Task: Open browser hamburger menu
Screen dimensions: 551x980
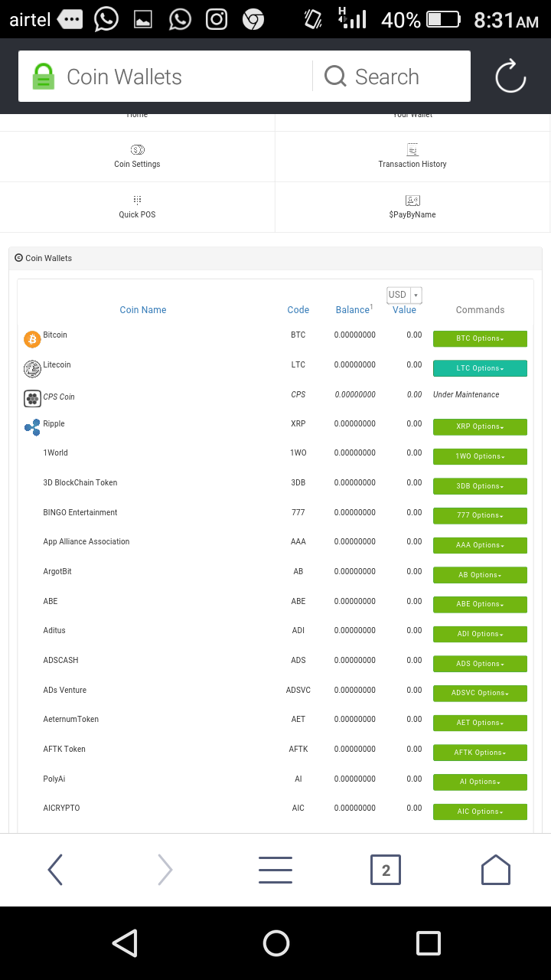Action: click(275, 870)
